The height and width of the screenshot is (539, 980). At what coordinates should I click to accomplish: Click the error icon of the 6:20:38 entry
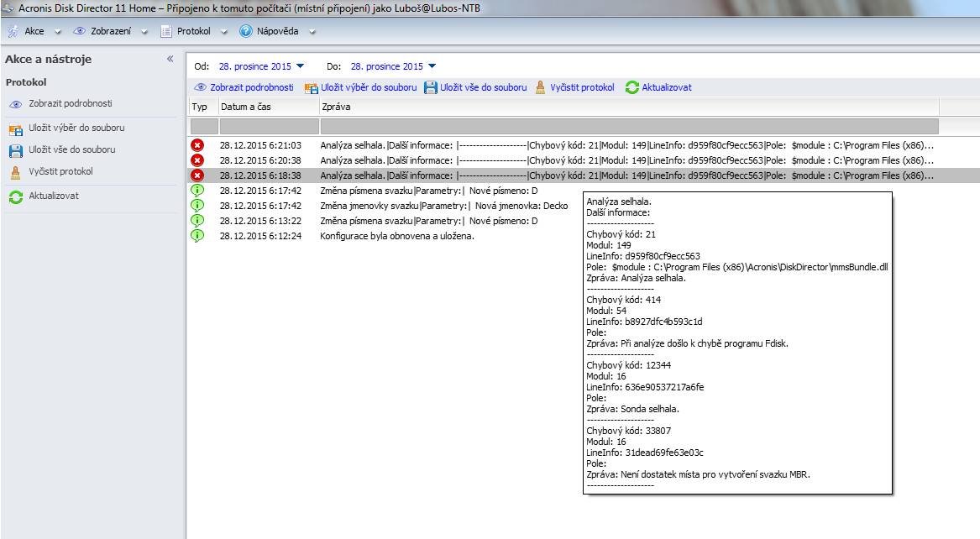click(197, 160)
